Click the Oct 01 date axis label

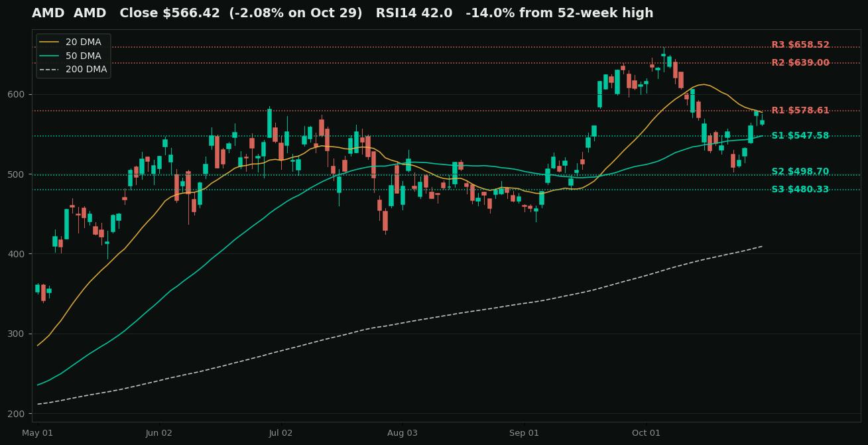coord(646,433)
